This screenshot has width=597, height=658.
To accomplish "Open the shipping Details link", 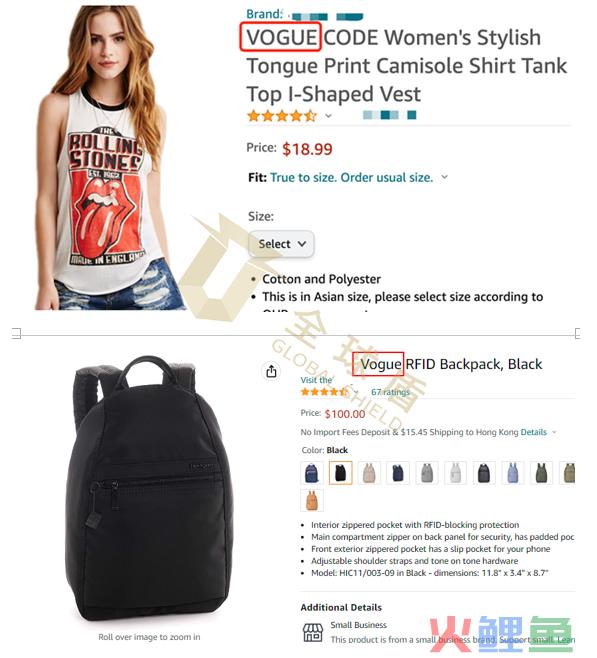I will click(533, 432).
